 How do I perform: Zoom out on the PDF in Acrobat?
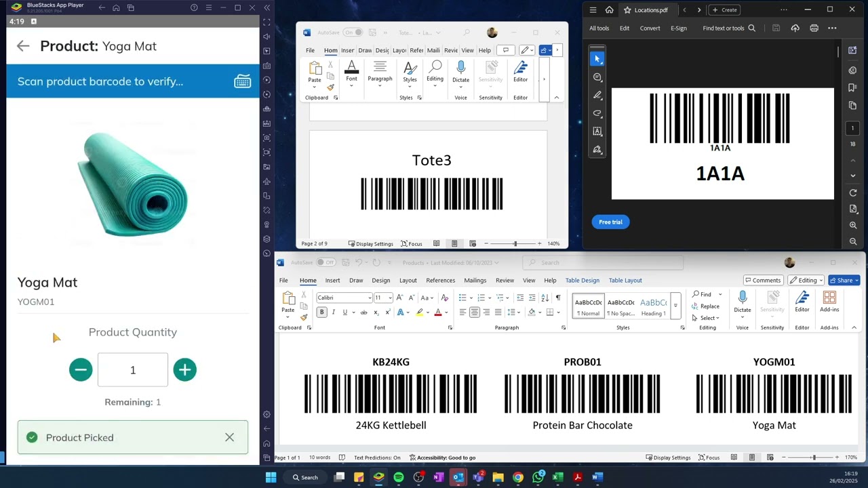tap(853, 241)
